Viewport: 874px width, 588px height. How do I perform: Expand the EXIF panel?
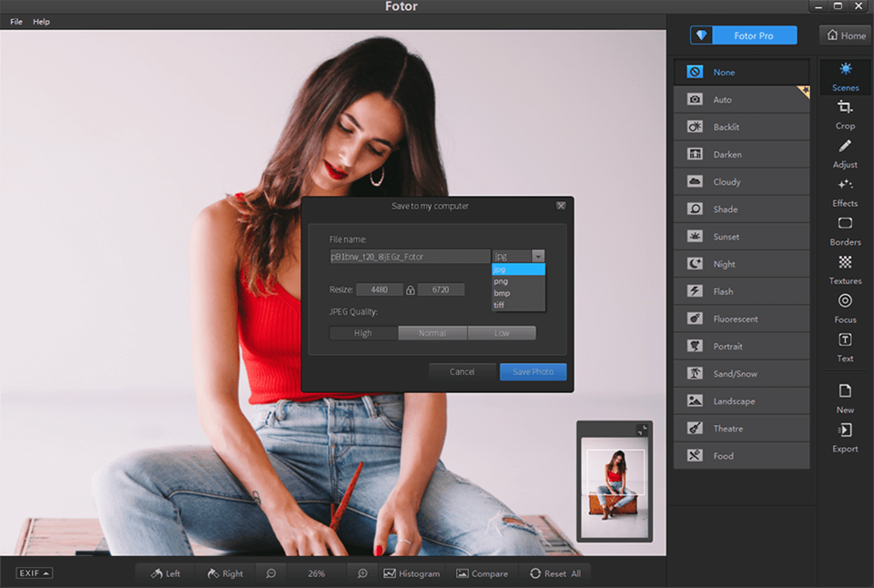(x=34, y=573)
